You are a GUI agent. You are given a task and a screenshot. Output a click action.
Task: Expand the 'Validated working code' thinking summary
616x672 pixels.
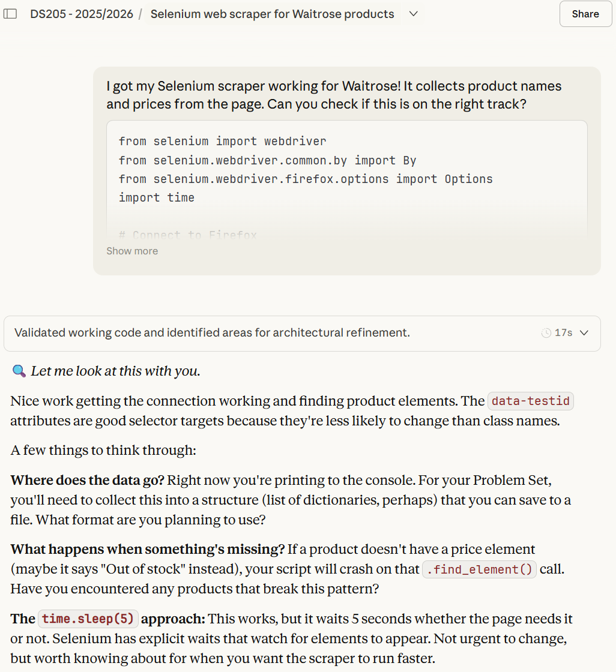coord(212,332)
